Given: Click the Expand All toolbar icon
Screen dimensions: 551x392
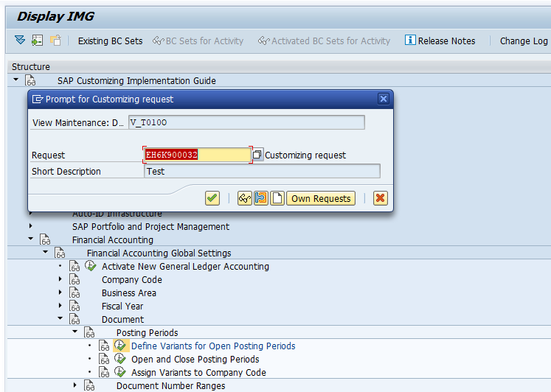Looking at the screenshot, I should point(19,41).
